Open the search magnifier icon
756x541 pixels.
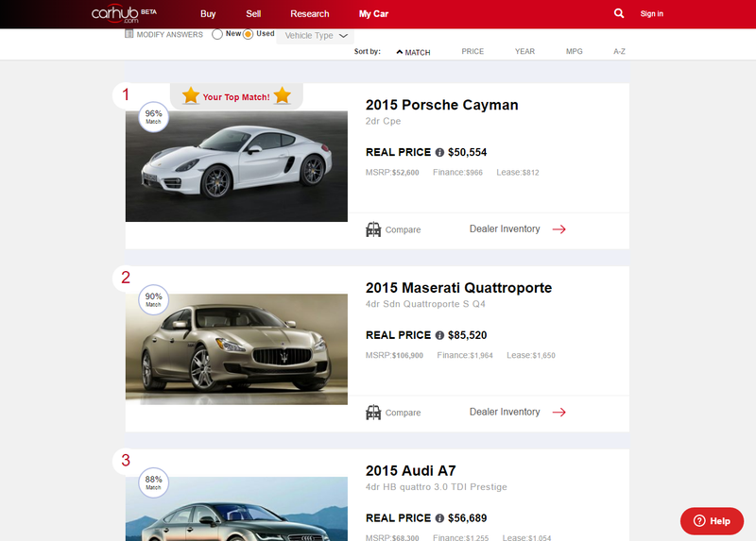(619, 13)
